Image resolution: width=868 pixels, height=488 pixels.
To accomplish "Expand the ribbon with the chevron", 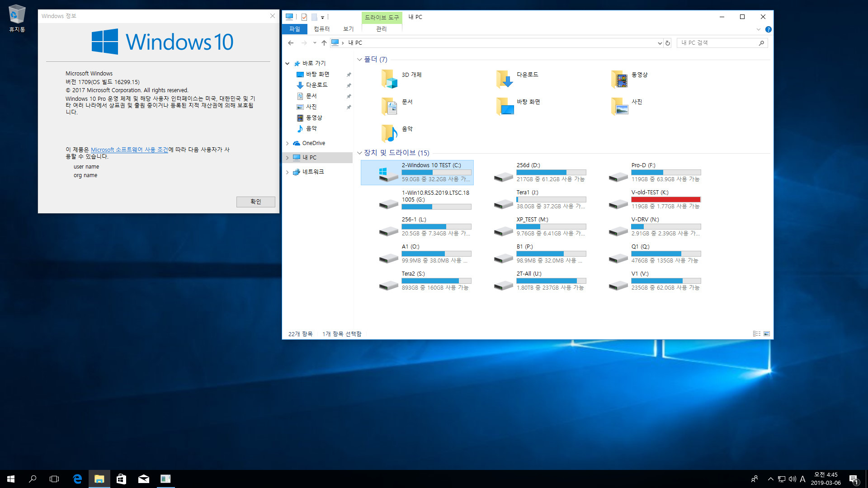I will click(759, 29).
